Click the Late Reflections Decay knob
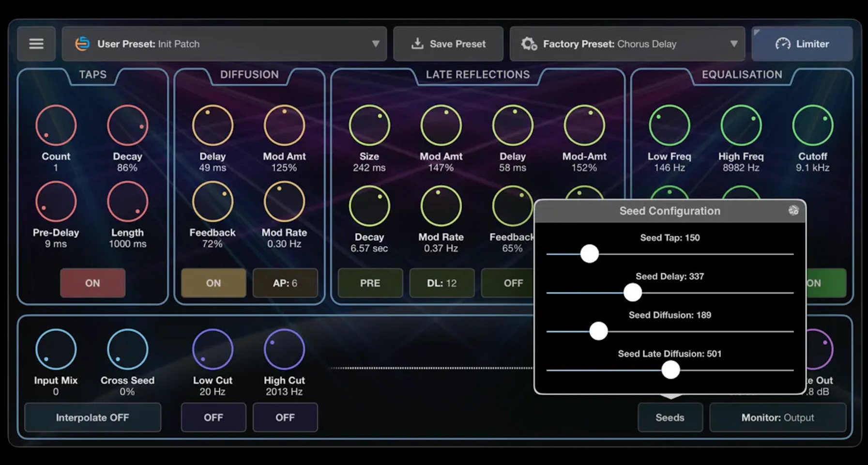This screenshot has height=465, width=868. [x=369, y=206]
